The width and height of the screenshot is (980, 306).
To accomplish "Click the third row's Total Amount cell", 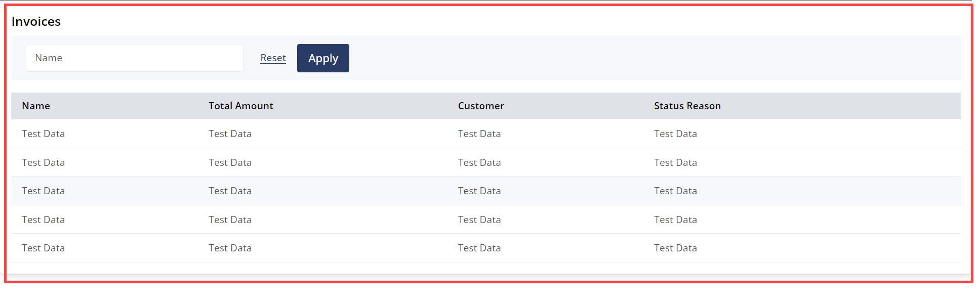I will [x=230, y=191].
